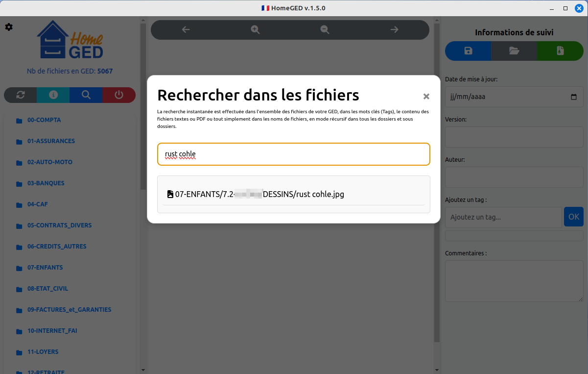Open the date picker calendar icon

[x=574, y=97]
